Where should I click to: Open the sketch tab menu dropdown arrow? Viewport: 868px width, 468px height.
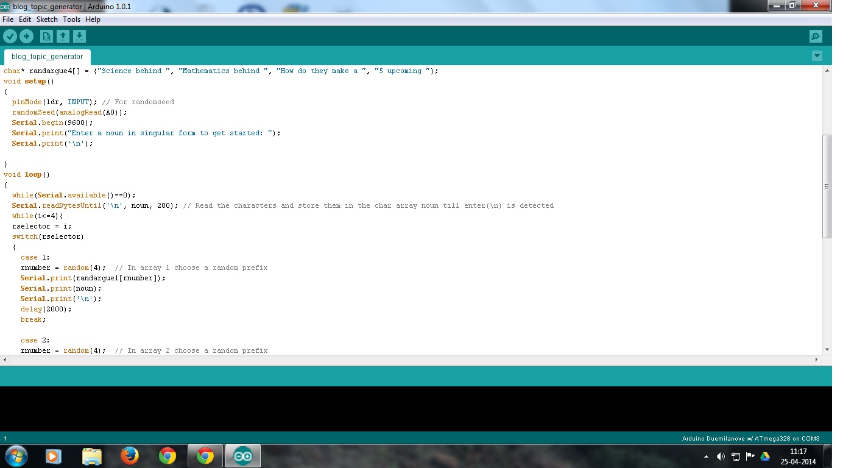817,55
